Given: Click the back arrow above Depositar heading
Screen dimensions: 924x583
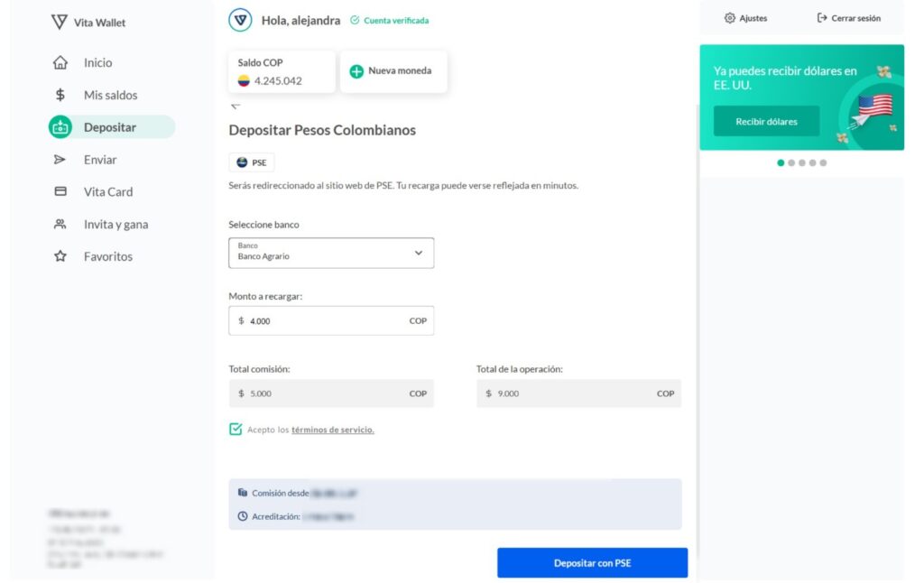Looking at the screenshot, I should pos(236,106).
